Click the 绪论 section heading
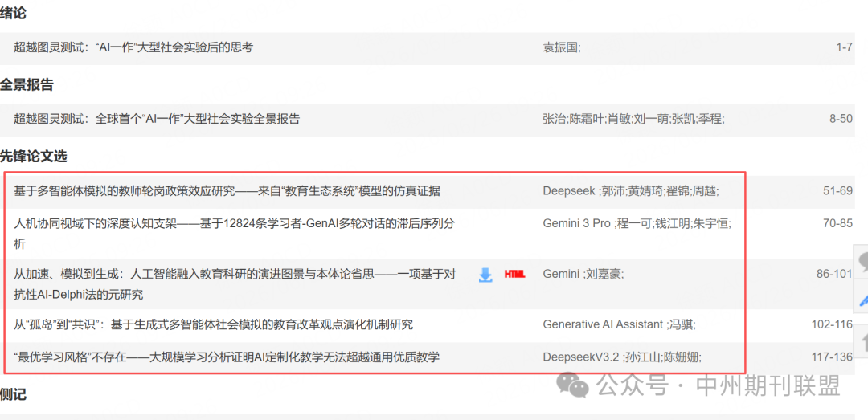Screen dimensions: 868x420 [14, 14]
